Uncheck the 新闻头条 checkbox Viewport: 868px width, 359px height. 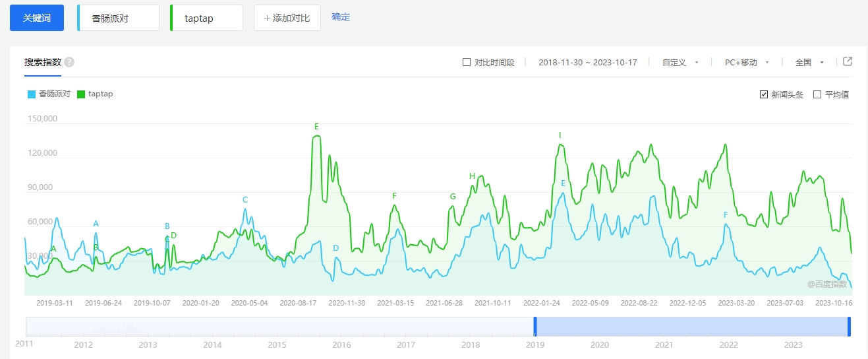tap(764, 94)
